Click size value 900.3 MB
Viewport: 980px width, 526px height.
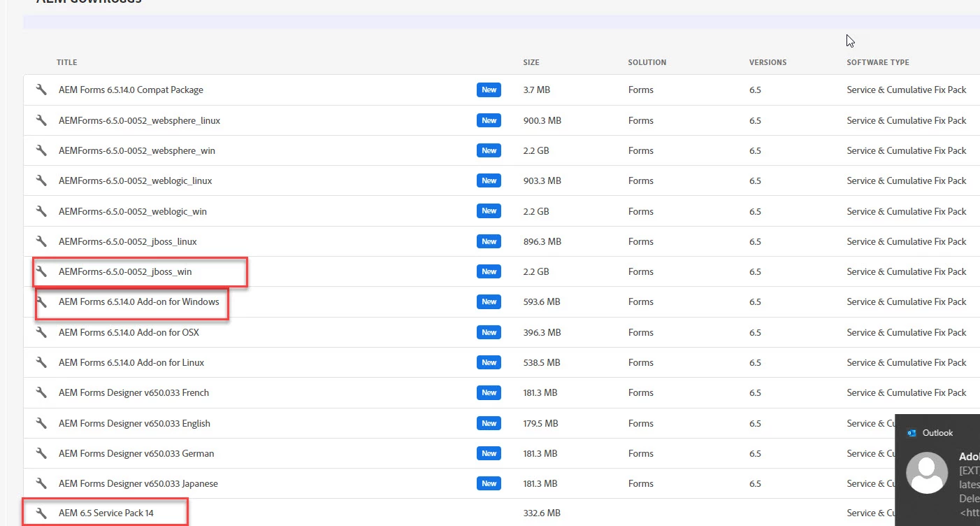(x=542, y=120)
